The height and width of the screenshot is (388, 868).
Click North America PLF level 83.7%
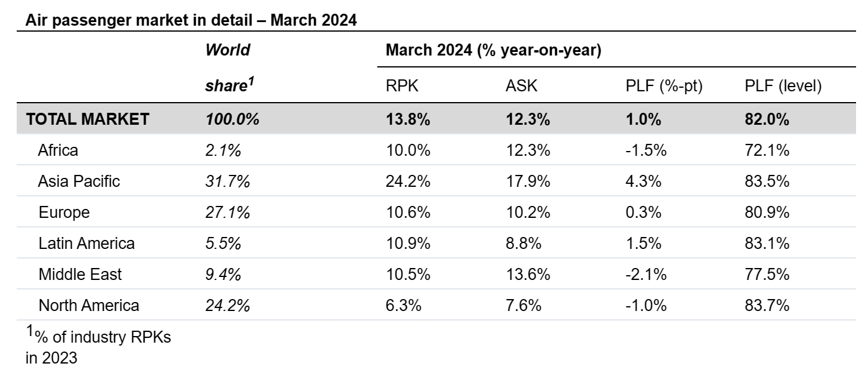pyautogui.click(x=767, y=306)
